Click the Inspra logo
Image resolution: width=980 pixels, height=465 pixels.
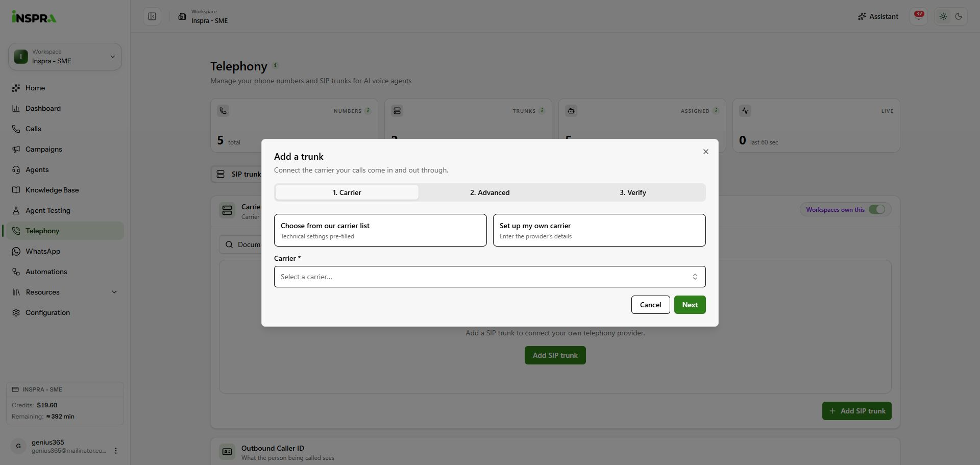[x=34, y=17]
